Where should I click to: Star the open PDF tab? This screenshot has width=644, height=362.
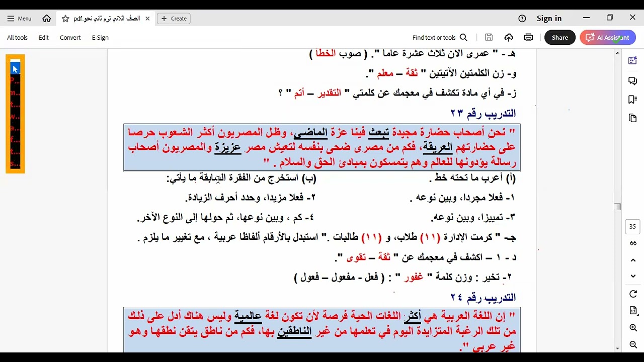(65, 19)
